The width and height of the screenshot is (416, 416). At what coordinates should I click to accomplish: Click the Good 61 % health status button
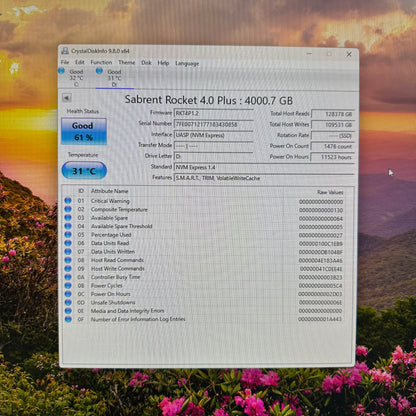[x=84, y=131]
